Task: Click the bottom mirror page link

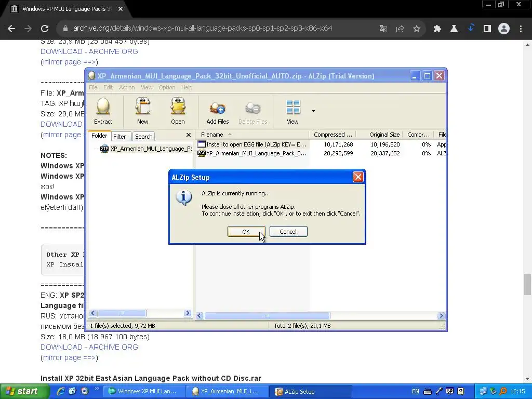Action: click(x=69, y=357)
